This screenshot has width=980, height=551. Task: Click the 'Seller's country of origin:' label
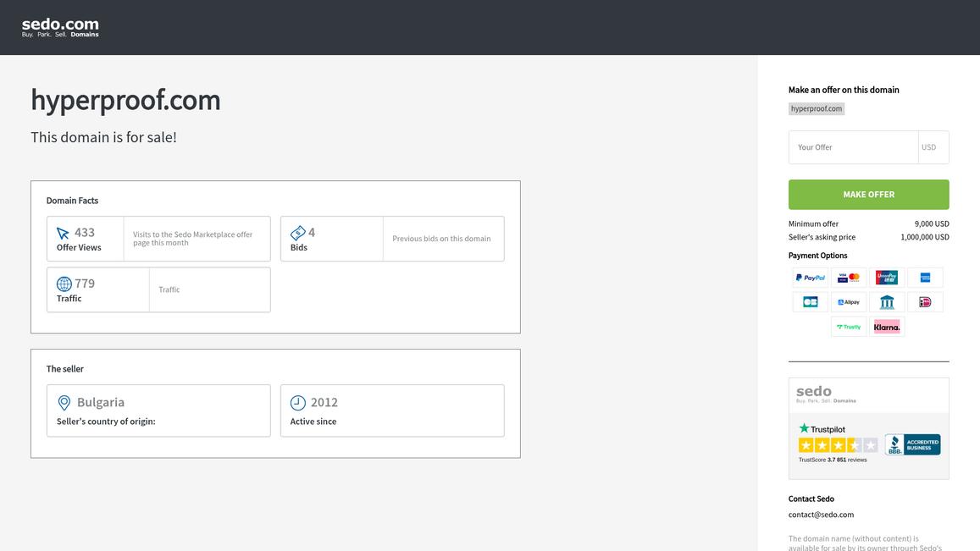click(106, 422)
